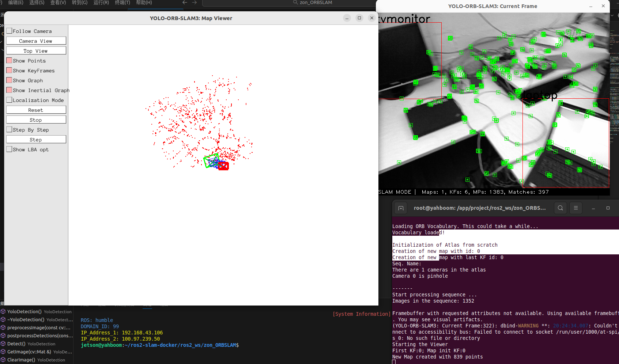This screenshot has width=619, height=364.
Task: Click the 'IP_Address_1: 192.168.43.106' line
Action: point(122,333)
